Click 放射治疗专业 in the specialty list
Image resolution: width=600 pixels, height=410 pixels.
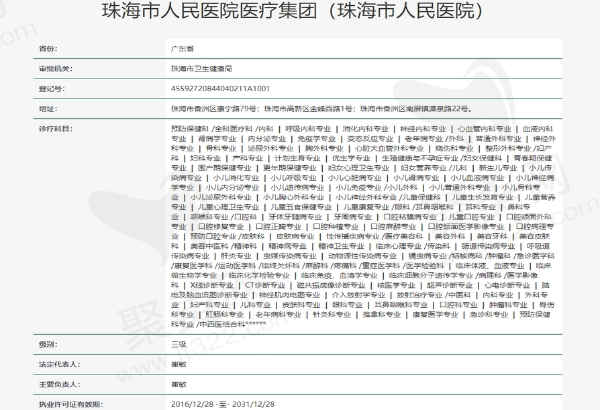(x=418, y=295)
